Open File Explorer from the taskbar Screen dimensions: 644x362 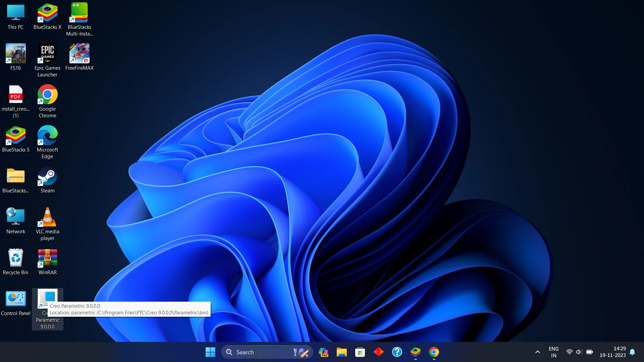[x=341, y=352]
